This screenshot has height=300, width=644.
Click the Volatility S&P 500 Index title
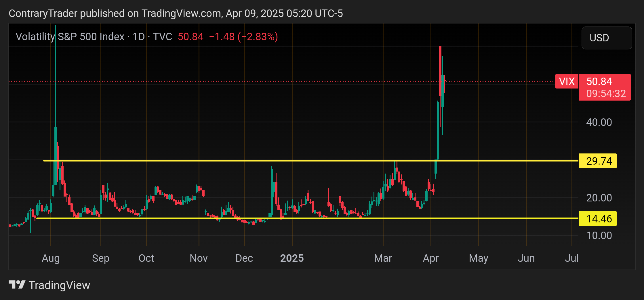click(70, 37)
